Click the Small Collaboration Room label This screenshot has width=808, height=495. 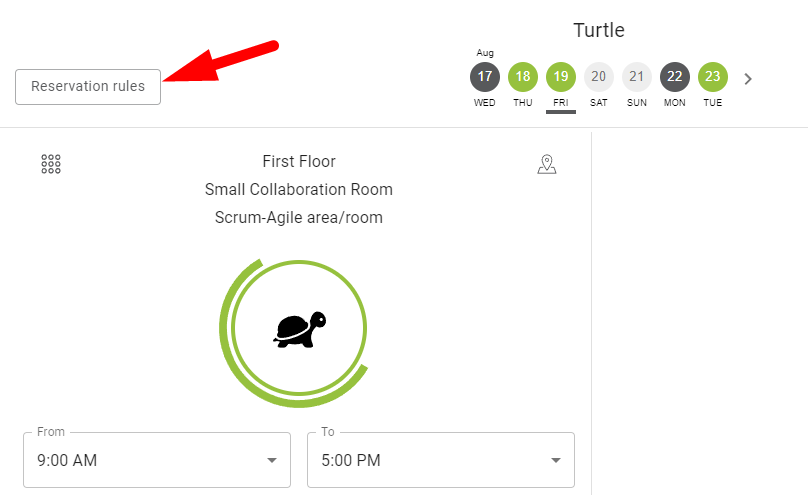pyautogui.click(x=299, y=190)
